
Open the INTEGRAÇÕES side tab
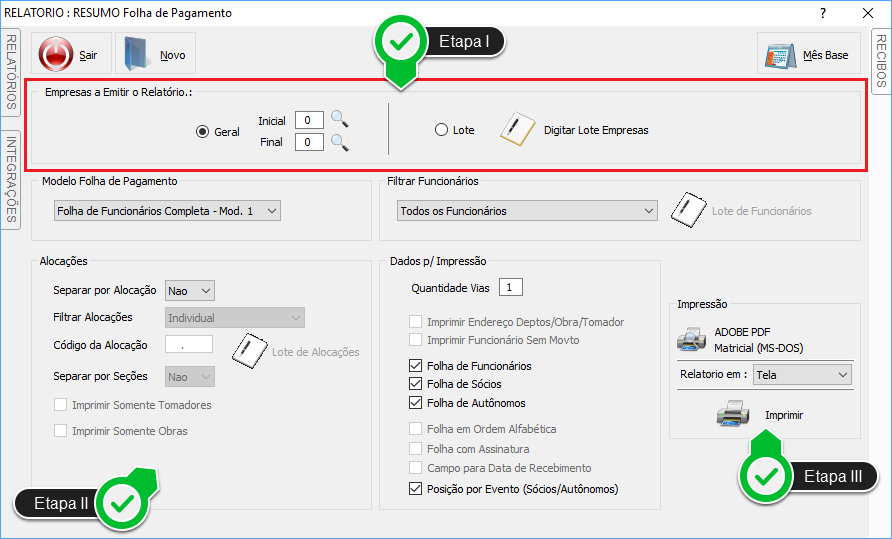(x=11, y=180)
